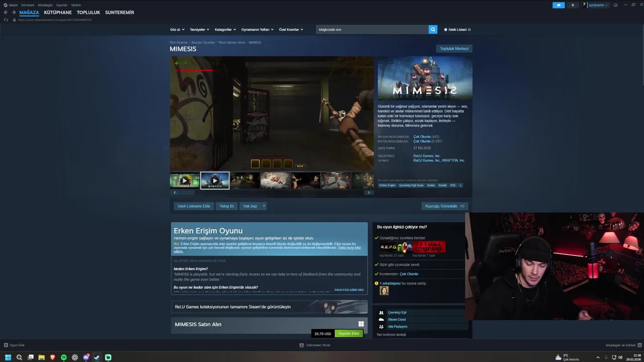Open the announcements megaphone icon
The image size is (644, 362).
click(x=558, y=5)
